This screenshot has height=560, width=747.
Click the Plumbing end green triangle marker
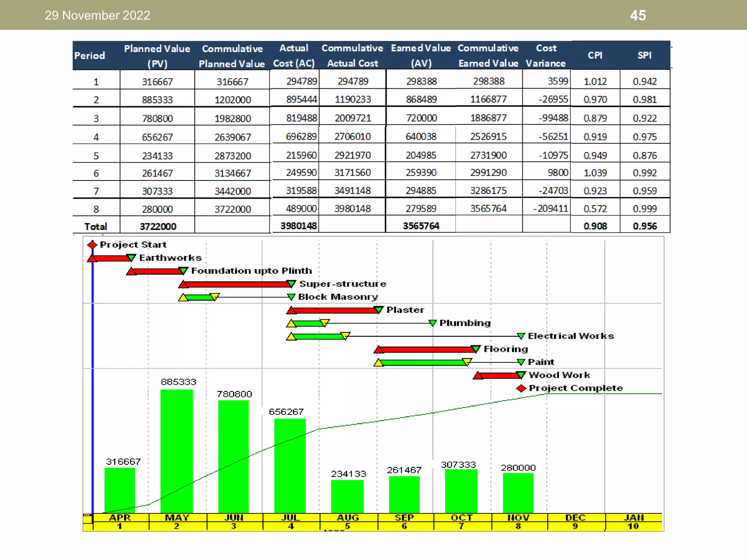pyautogui.click(x=433, y=323)
